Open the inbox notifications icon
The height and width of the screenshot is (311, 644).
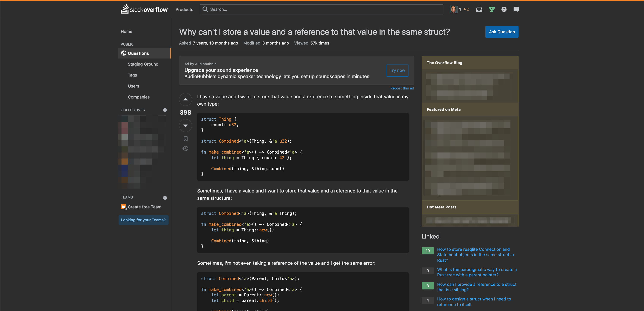pos(479,9)
